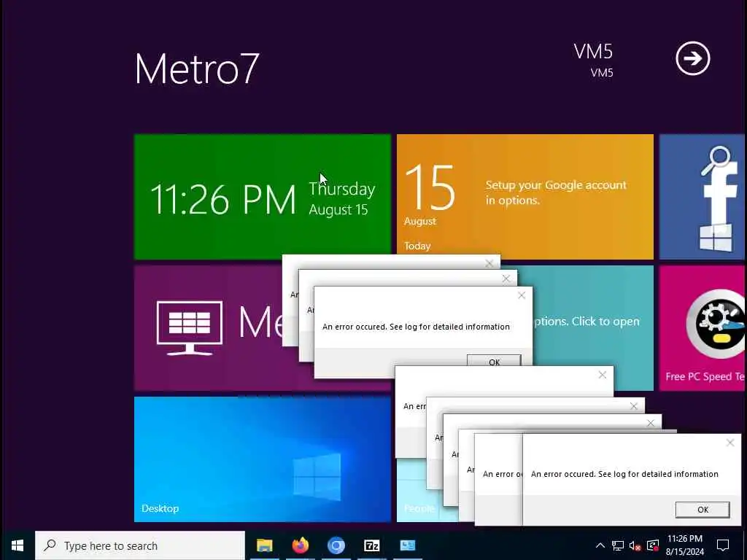Open the Facebook search tile
The width and height of the screenshot is (747, 560).
[x=703, y=197]
